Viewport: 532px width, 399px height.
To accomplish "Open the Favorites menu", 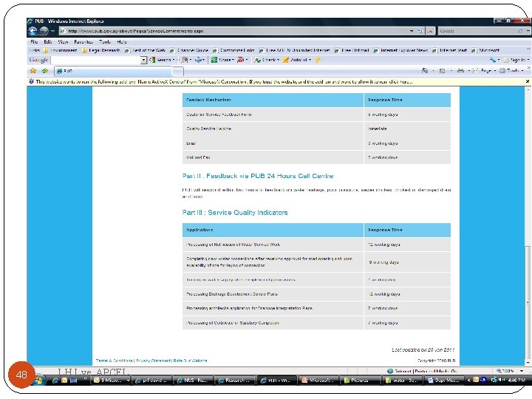I will tap(83, 41).
